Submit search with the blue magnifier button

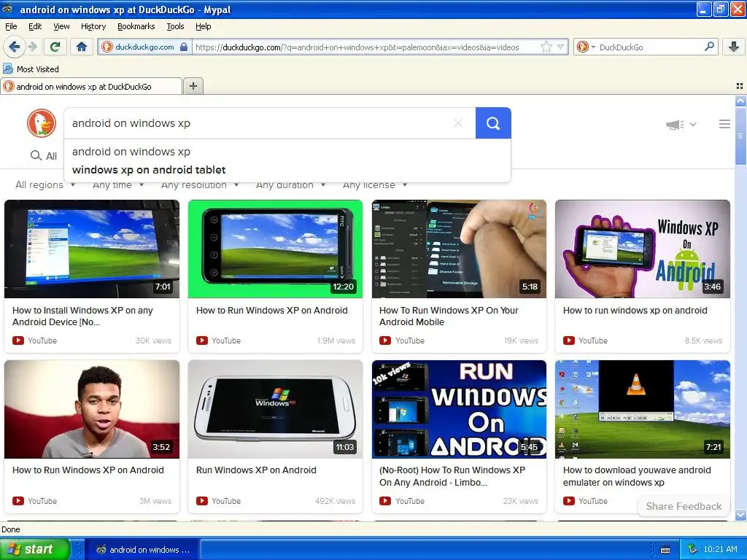(x=493, y=123)
